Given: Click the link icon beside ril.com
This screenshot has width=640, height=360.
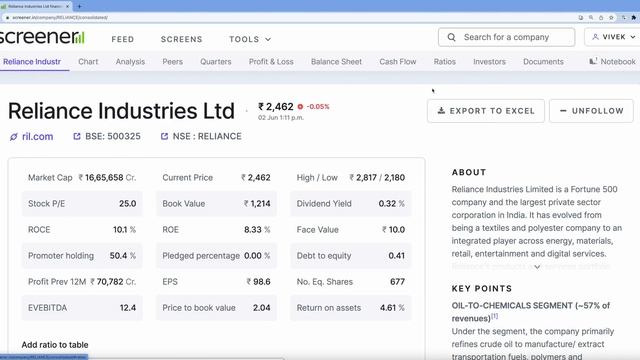Looking at the screenshot, I should click(x=13, y=137).
